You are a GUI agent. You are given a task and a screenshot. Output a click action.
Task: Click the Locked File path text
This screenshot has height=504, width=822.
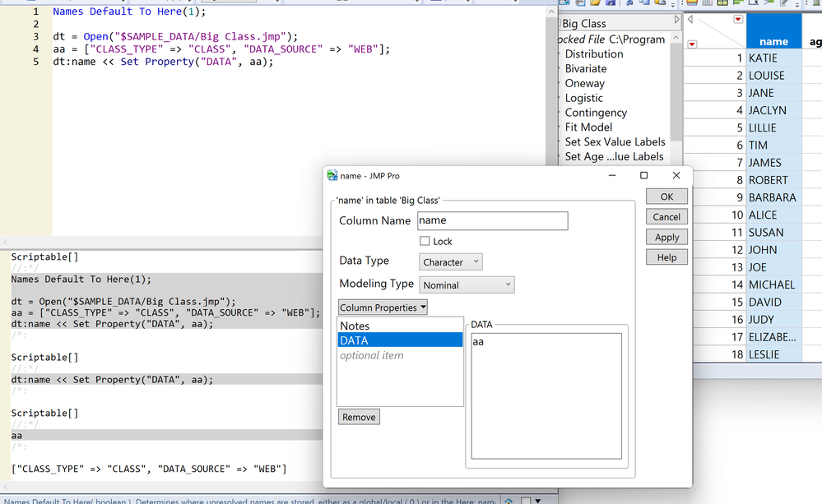tap(612, 39)
